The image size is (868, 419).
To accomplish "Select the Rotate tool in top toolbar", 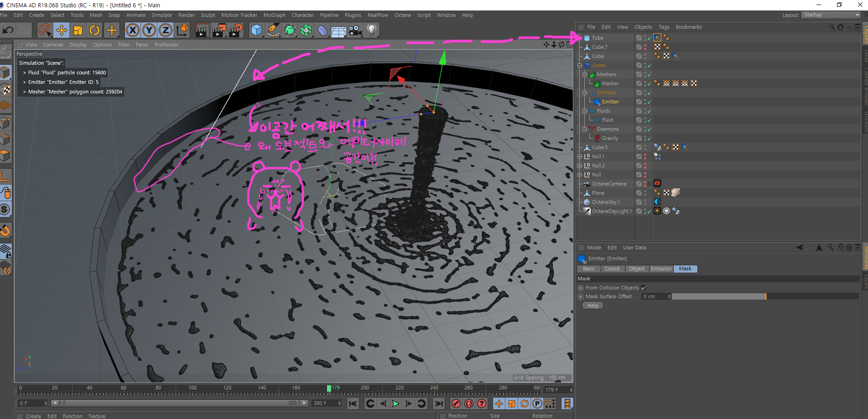I will click(x=94, y=31).
